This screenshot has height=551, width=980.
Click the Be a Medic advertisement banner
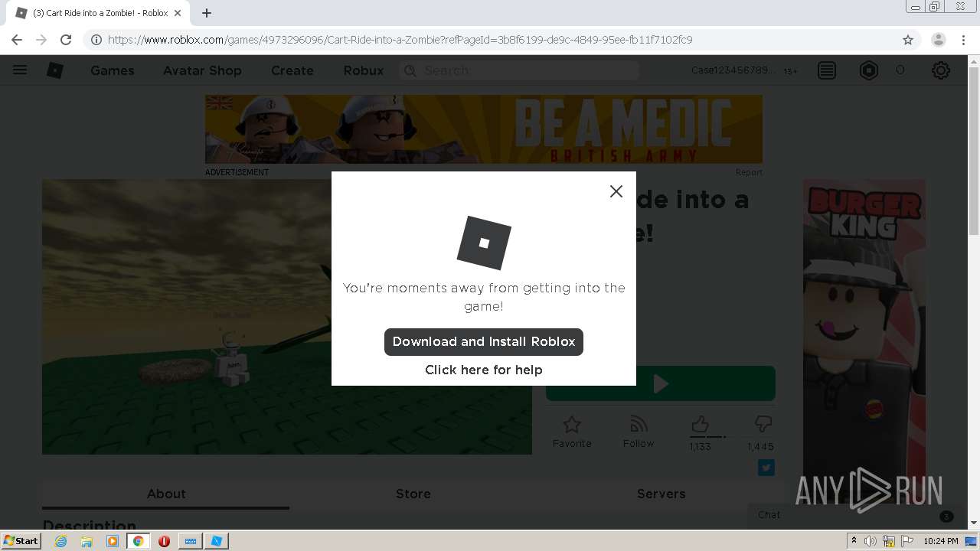[x=483, y=129]
